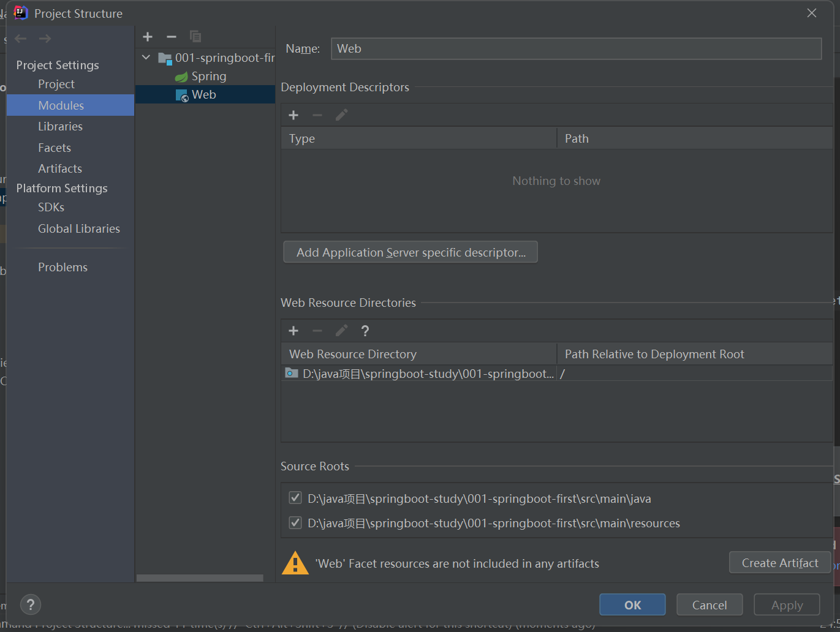
Task: Click Create Artifact button
Action: tap(780, 563)
